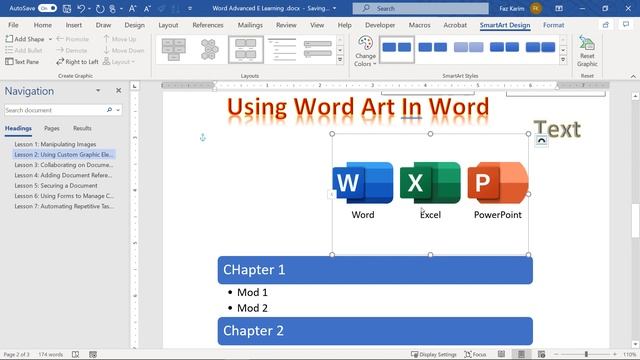Toggle the Text Pane button
Viewport: 640px width, 360px height.
pos(22,62)
